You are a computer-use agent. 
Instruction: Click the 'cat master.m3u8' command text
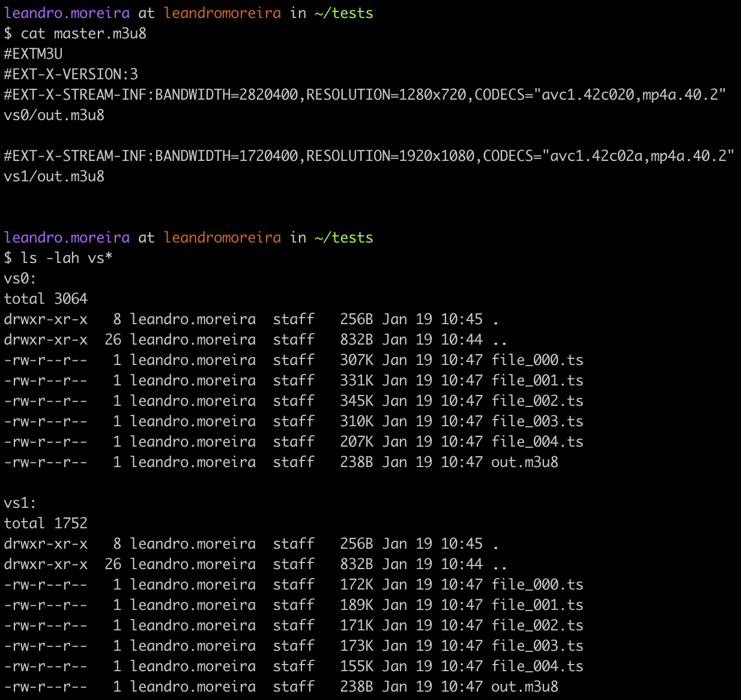tap(83, 34)
